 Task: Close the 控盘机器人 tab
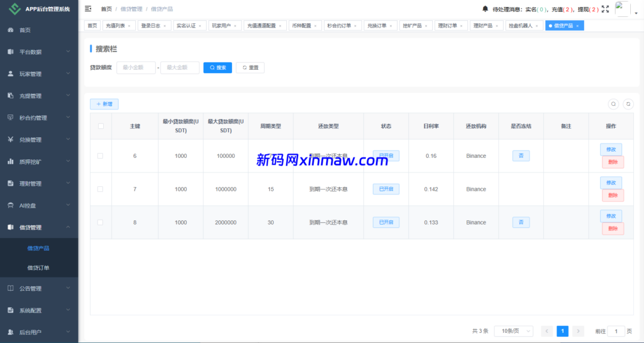tap(536, 26)
